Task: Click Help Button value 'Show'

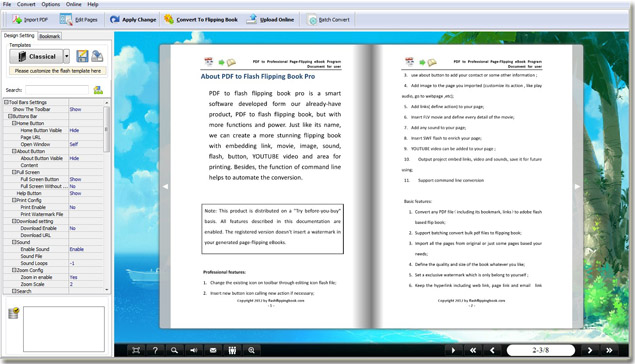Action: pyautogui.click(x=75, y=193)
